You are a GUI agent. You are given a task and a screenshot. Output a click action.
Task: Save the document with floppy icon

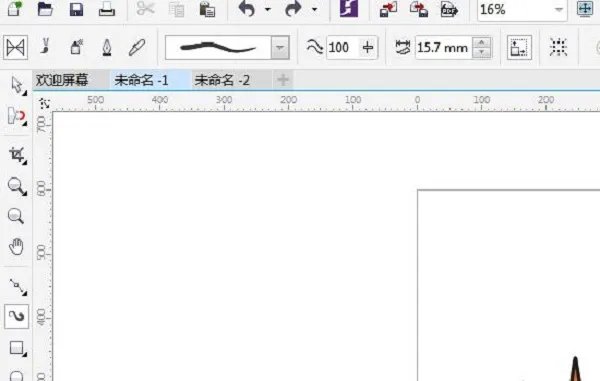(76, 9)
